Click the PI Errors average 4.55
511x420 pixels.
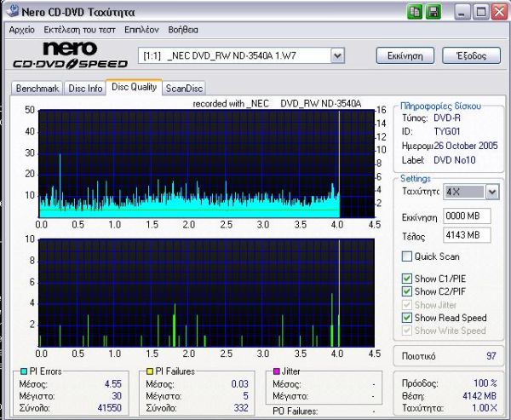coord(113,384)
